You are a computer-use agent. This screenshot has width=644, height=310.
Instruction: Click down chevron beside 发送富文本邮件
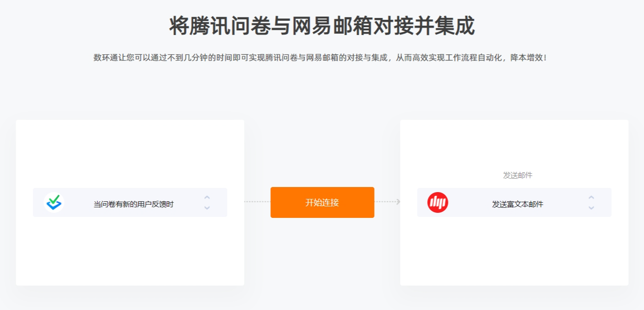[591, 208]
